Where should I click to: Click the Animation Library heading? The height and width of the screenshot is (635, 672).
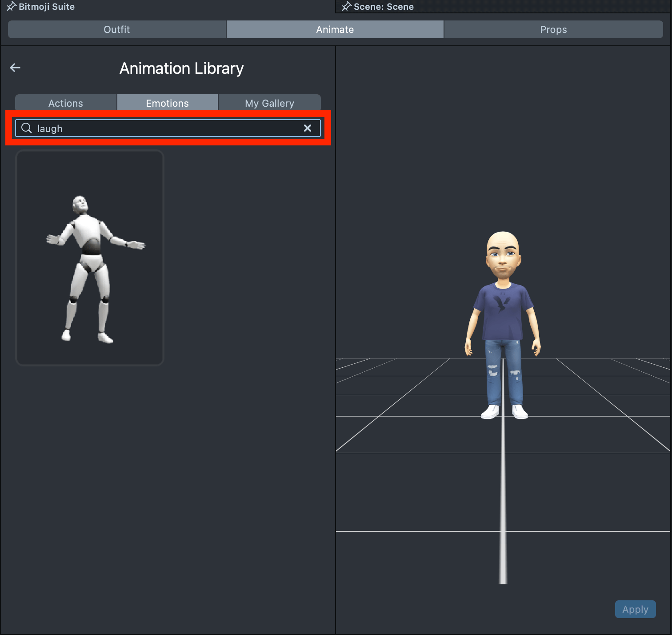(x=181, y=68)
